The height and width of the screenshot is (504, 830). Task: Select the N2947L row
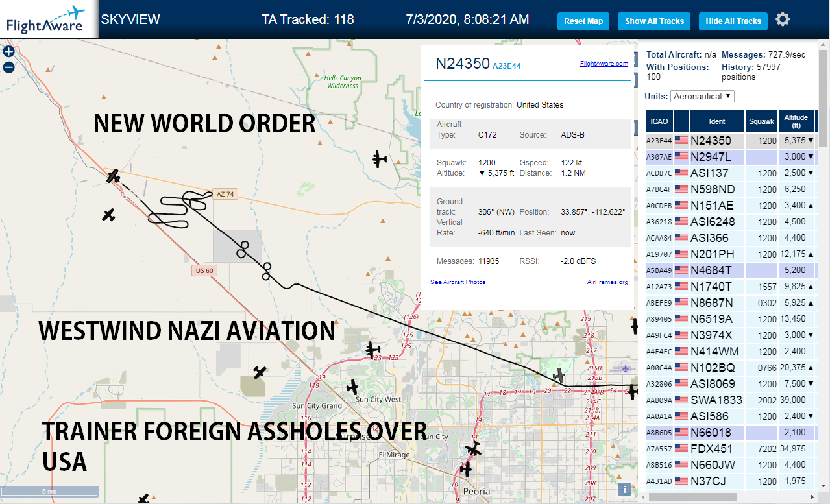coord(730,156)
